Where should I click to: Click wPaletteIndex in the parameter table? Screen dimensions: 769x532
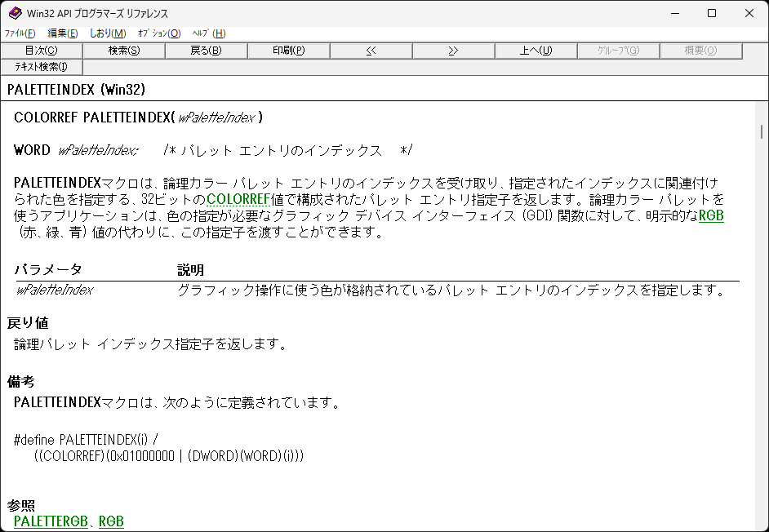[55, 290]
